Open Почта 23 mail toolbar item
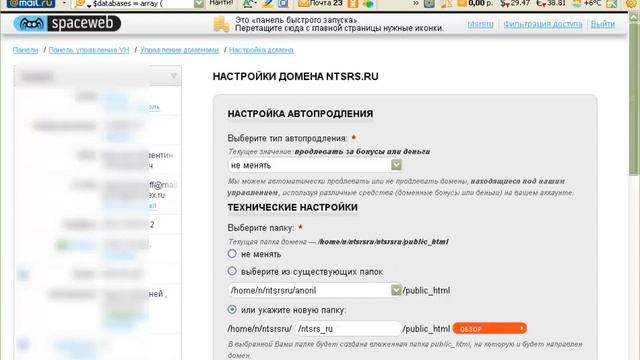 pyautogui.click(x=320, y=4)
